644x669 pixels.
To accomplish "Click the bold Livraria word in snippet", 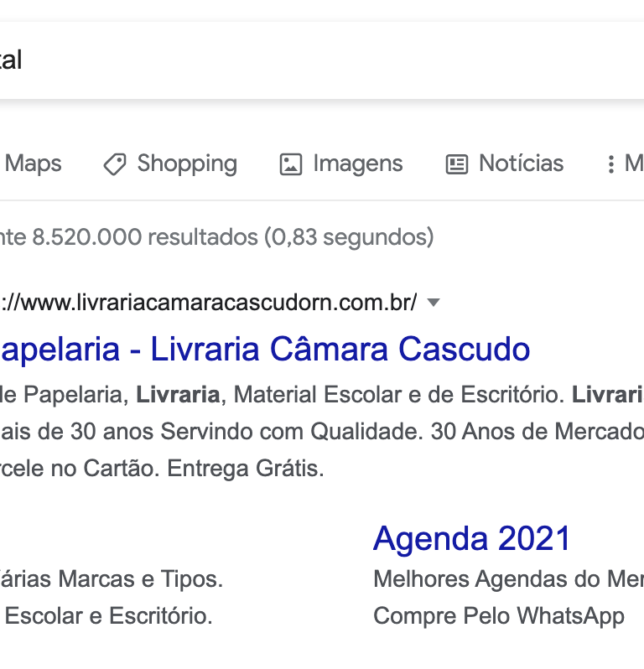I will [x=178, y=395].
